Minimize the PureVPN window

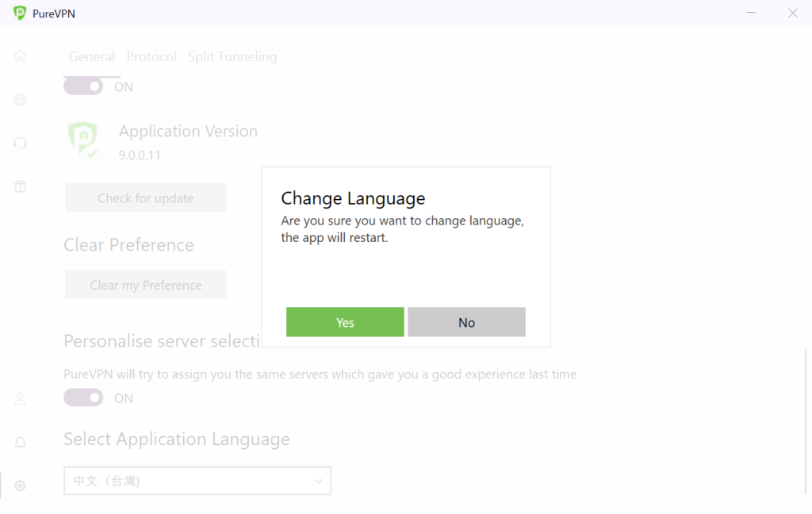pyautogui.click(x=751, y=13)
